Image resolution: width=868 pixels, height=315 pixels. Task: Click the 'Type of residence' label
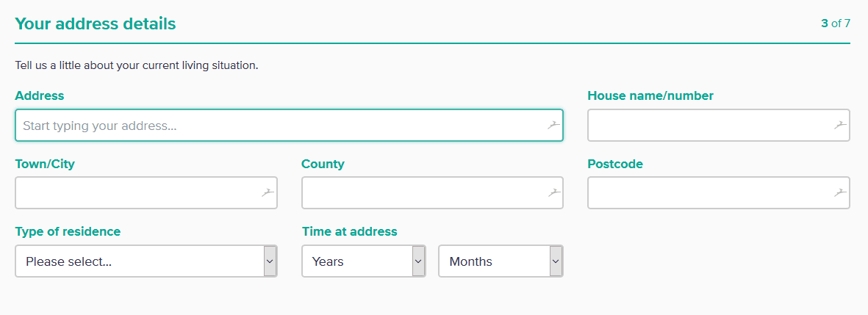coord(68,231)
